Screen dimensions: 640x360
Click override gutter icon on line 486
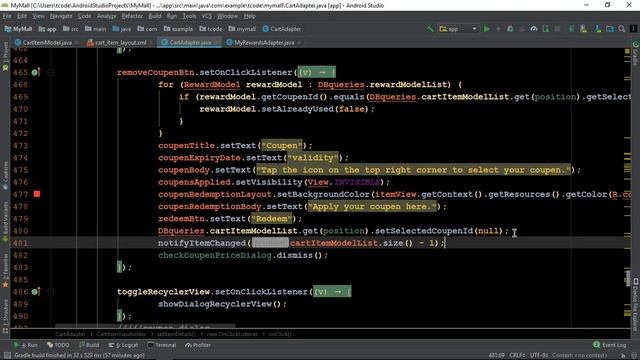coord(36,292)
